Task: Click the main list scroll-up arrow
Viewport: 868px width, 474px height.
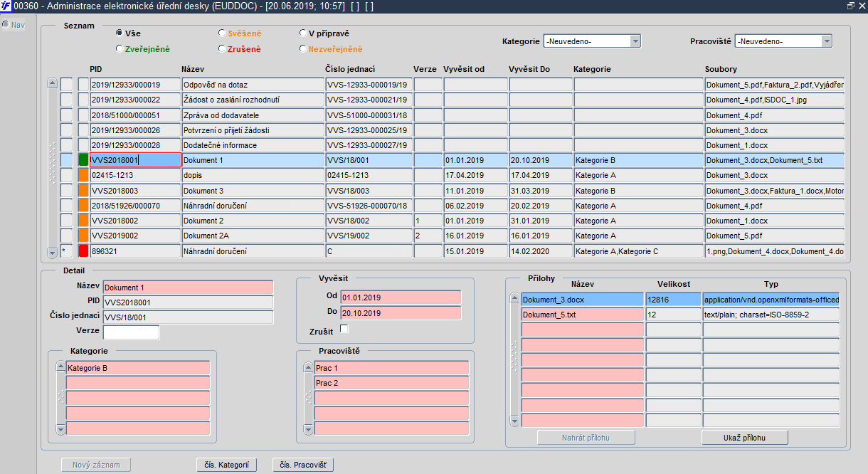Action: click(x=52, y=83)
